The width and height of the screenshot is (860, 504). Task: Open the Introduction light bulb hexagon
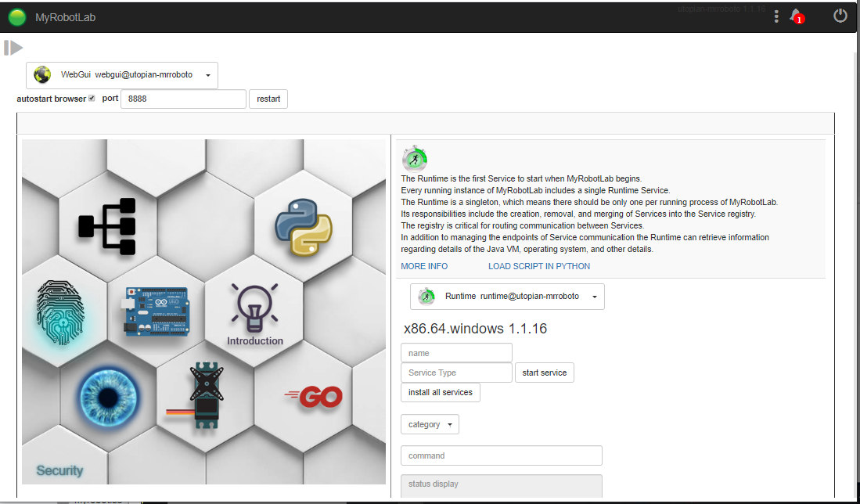click(x=254, y=314)
